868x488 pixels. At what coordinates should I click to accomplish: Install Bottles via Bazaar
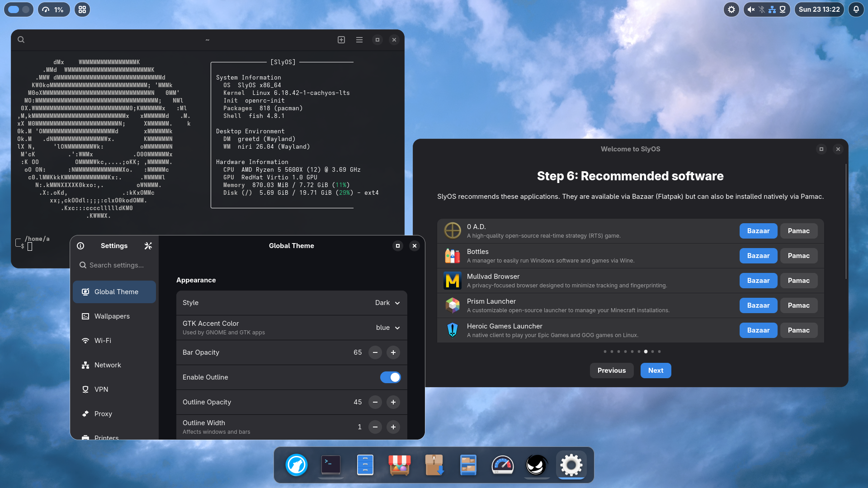point(758,256)
